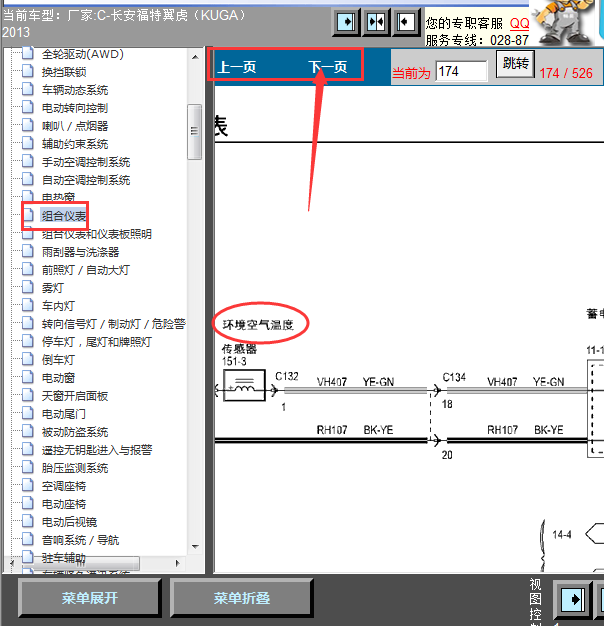The height and width of the screenshot is (626, 604).
Task: Click the document icon beside 胎压监测系统
Action: 28,467
